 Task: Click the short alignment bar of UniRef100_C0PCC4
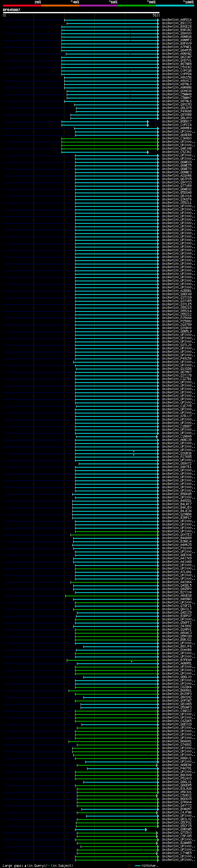tap(105, 125)
